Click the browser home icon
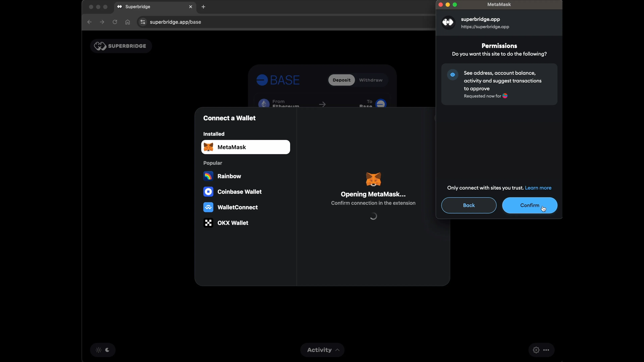Screen dimensions: 644x362 [127, 22]
